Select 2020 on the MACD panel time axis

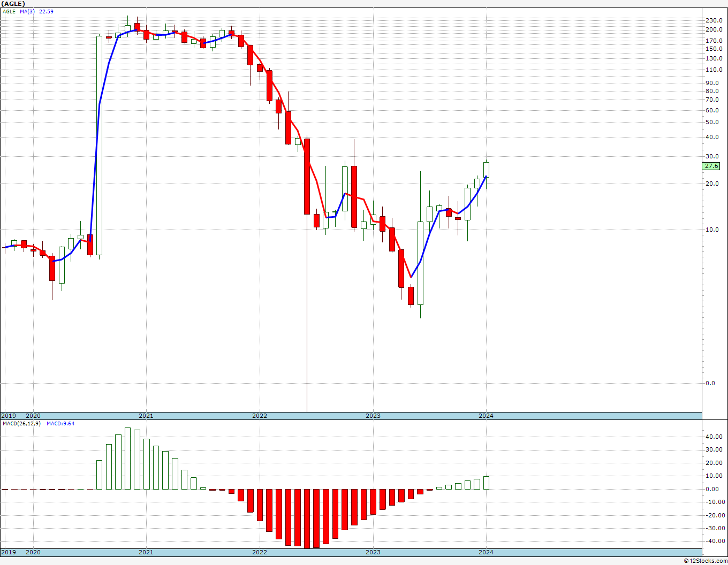click(33, 552)
